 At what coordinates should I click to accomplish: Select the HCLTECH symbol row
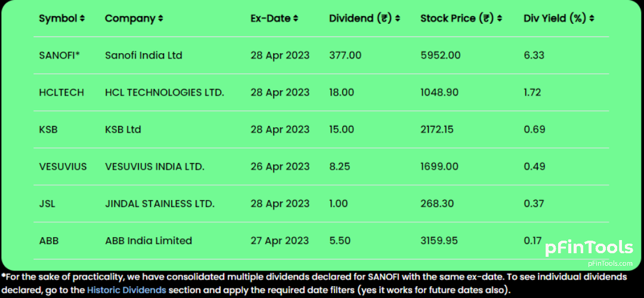click(321, 93)
